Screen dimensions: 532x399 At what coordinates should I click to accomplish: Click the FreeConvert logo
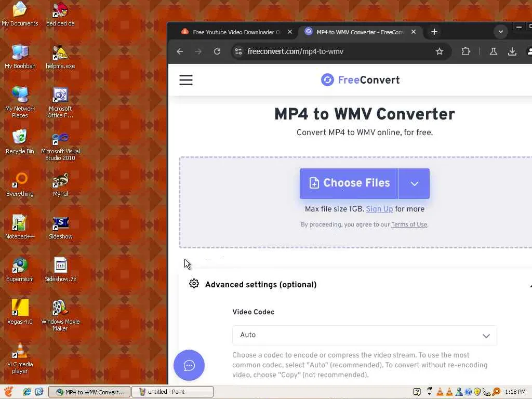361,80
